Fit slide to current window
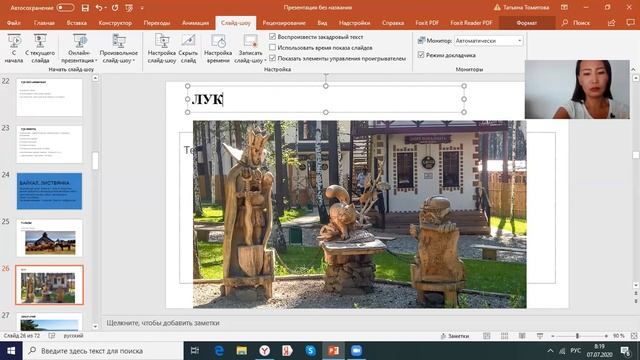The image size is (640, 360). tap(634, 336)
